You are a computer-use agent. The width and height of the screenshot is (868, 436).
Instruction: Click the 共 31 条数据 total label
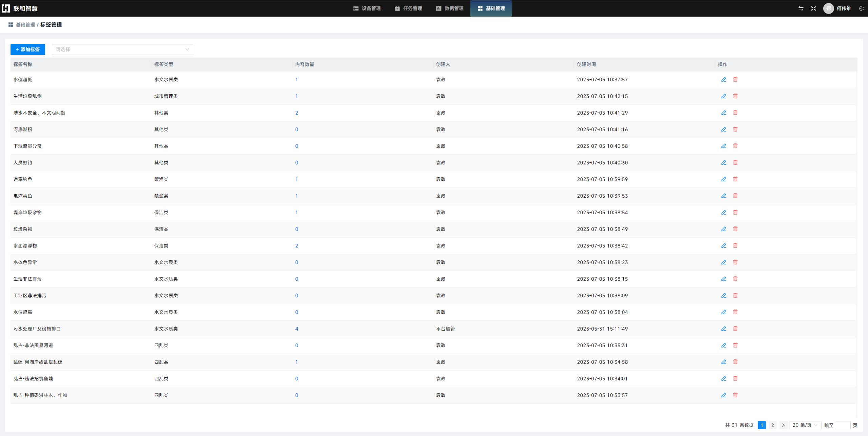pos(739,425)
